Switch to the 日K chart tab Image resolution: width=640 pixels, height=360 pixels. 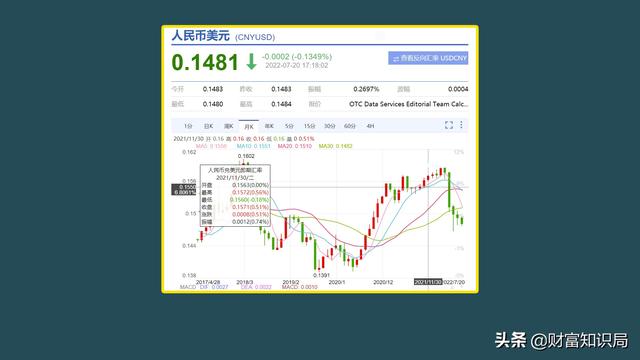pos(209,126)
